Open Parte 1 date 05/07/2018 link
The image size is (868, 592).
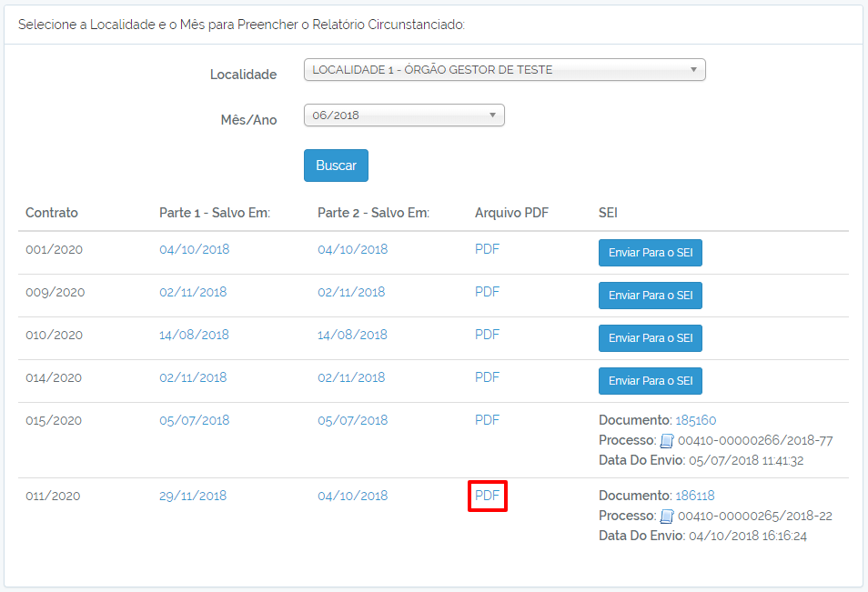coord(195,420)
